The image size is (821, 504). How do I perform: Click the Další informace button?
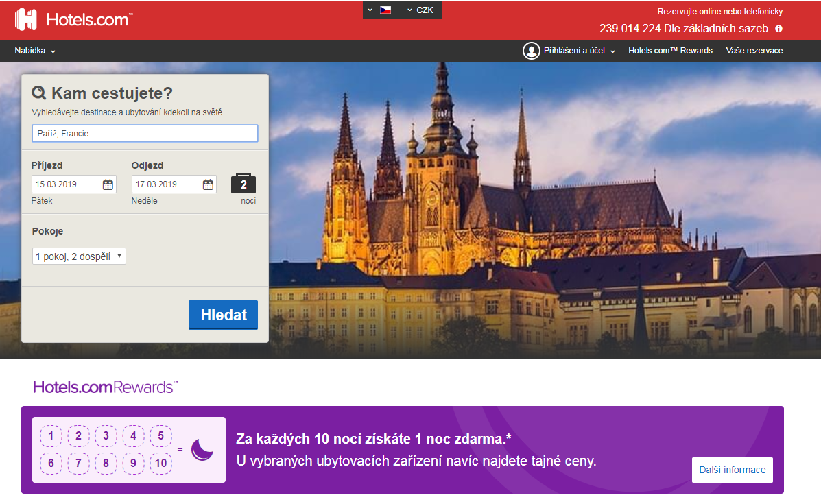point(732,470)
